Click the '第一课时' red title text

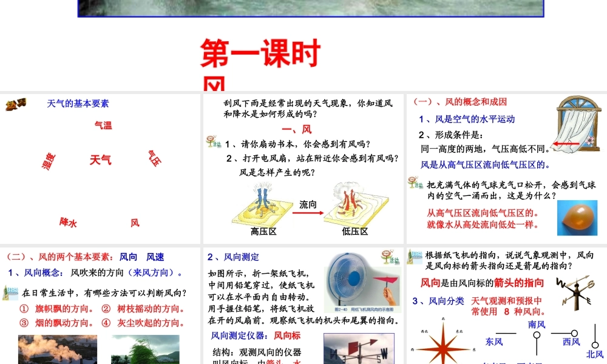pos(260,53)
